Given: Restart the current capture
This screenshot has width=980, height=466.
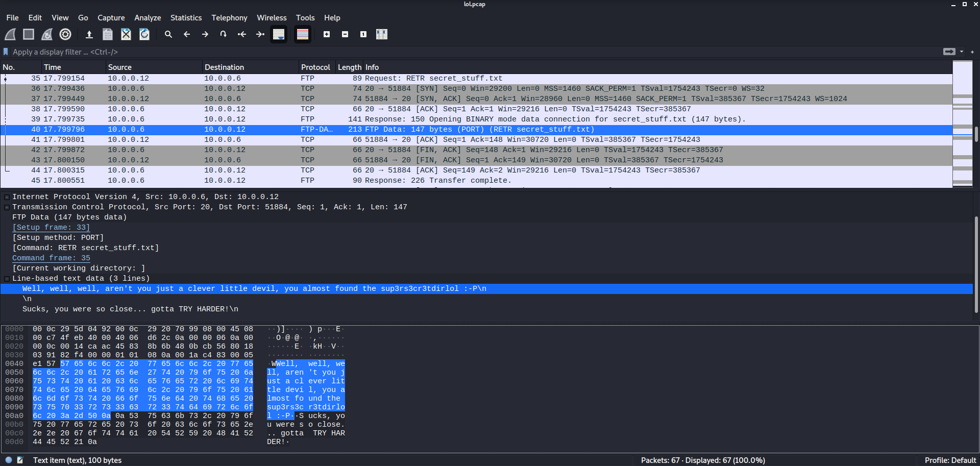Looking at the screenshot, I should (x=46, y=34).
